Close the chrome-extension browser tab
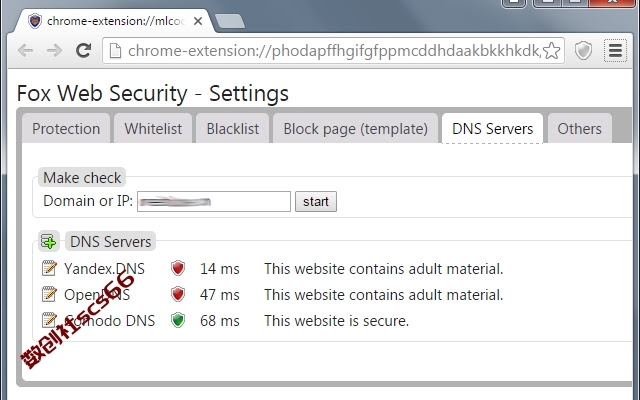This screenshot has width=640, height=400. pyautogui.click(x=198, y=21)
